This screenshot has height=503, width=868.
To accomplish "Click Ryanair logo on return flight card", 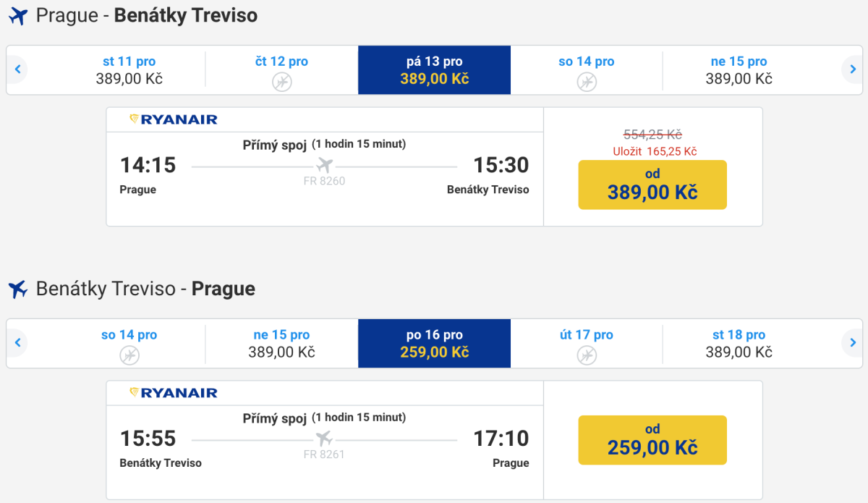I will pyautogui.click(x=174, y=393).
